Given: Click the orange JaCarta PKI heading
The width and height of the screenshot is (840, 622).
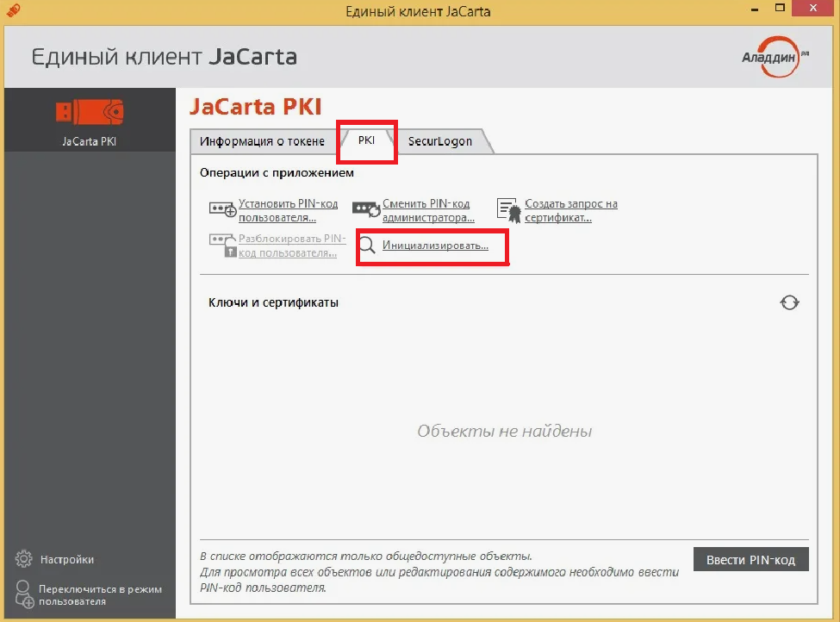Looking at the screenshot, I should click(256, 107).
